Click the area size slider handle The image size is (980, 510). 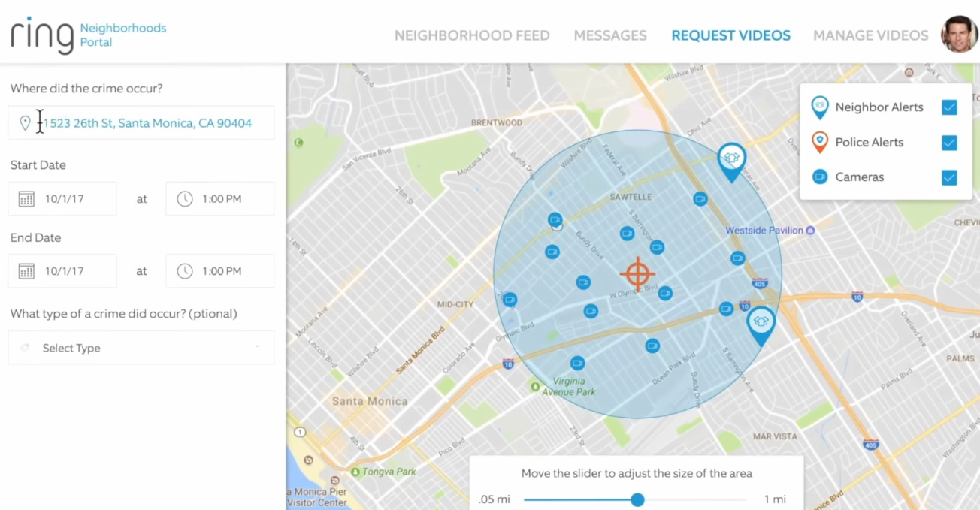point(637,499)
